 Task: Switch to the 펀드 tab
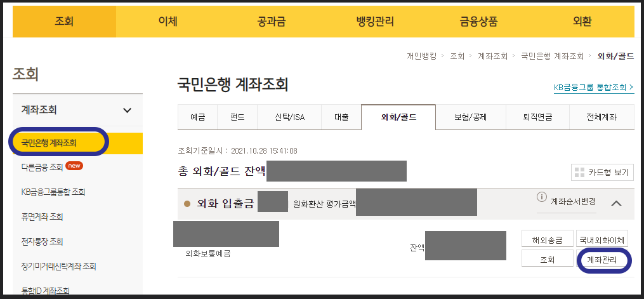tap(237, 117)
